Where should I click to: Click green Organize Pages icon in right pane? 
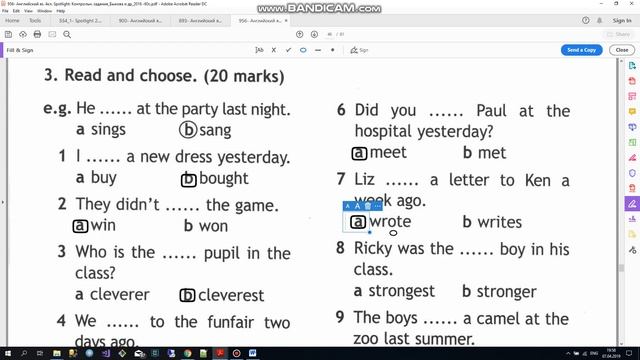click(x=632, y=142)
